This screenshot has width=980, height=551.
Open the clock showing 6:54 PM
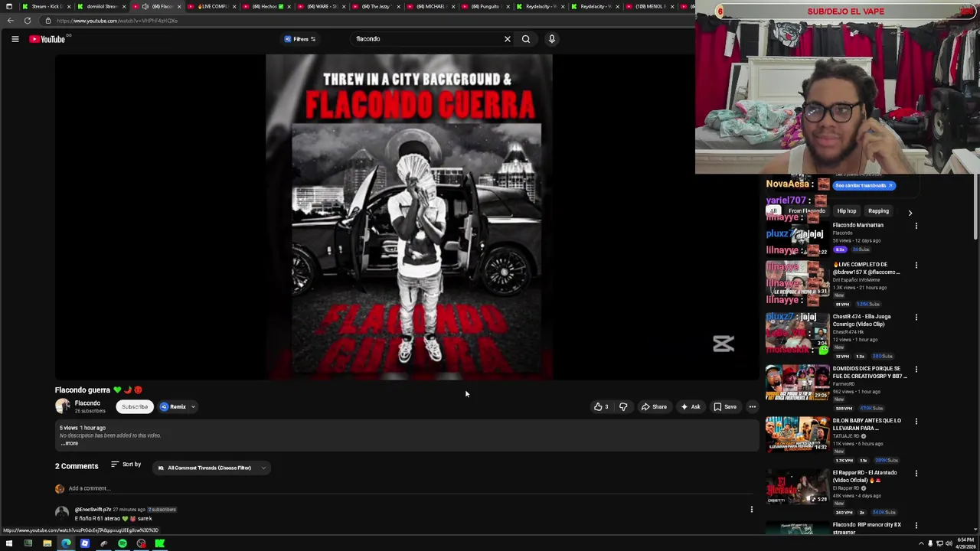tap(965, 543)
